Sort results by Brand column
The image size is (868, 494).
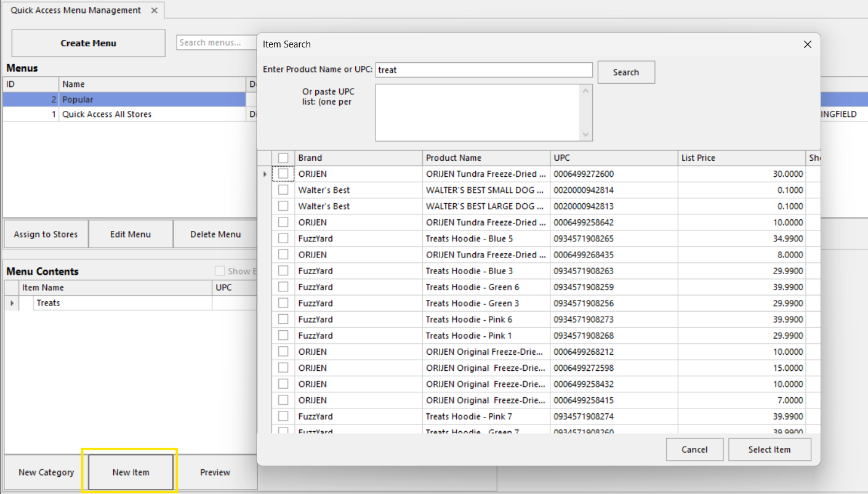click(359, 158)
